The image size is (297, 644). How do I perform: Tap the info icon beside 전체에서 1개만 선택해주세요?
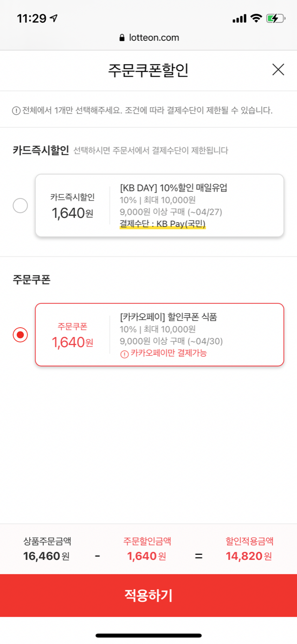point(16,111)
